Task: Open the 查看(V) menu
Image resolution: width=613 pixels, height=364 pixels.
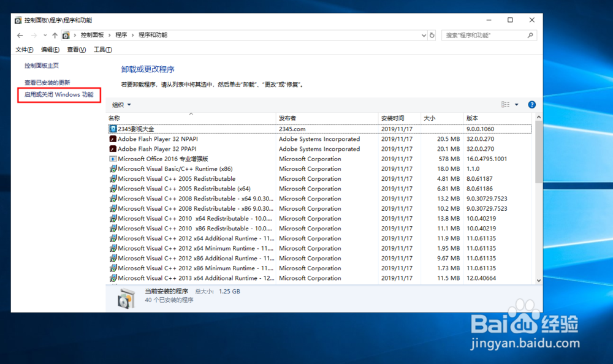Action: [76, 50]
